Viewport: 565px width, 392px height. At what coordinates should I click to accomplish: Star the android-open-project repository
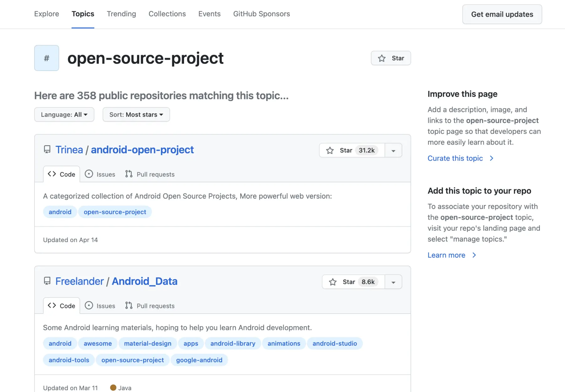[x=352, y=151]
